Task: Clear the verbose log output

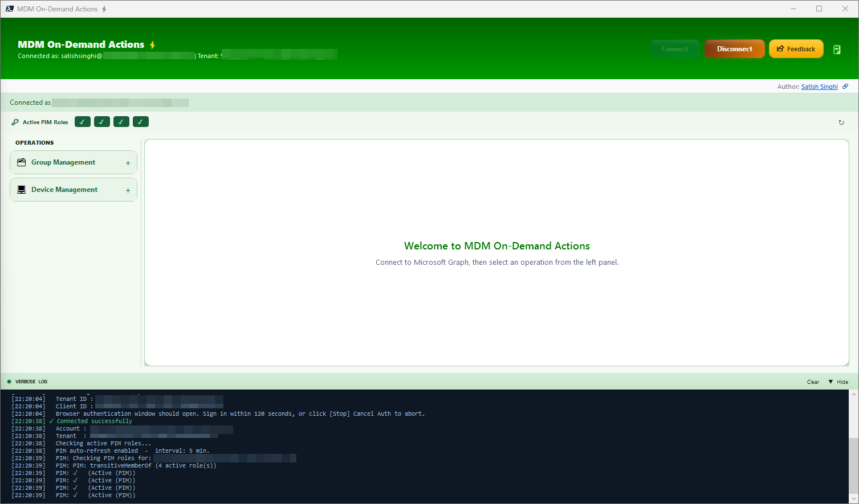Action: [813, 382]
